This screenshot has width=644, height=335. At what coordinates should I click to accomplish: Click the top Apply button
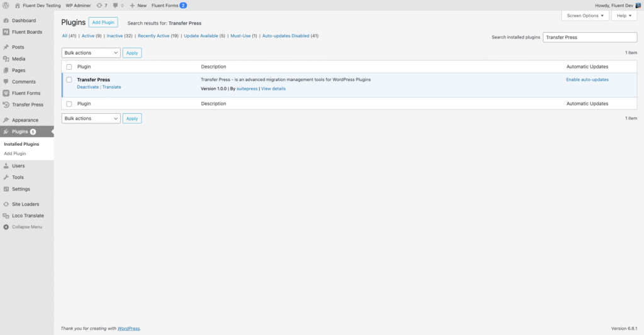(x=132, y=53)
